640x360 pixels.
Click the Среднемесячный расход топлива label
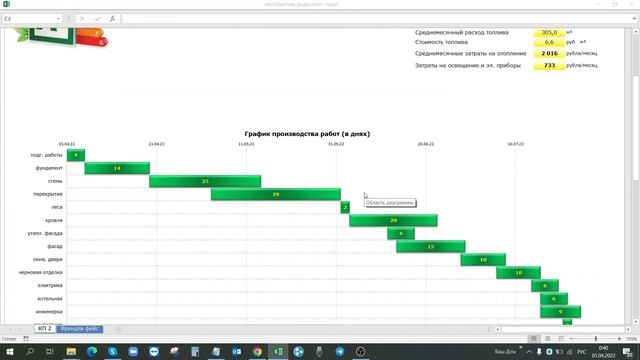point(462,32)
